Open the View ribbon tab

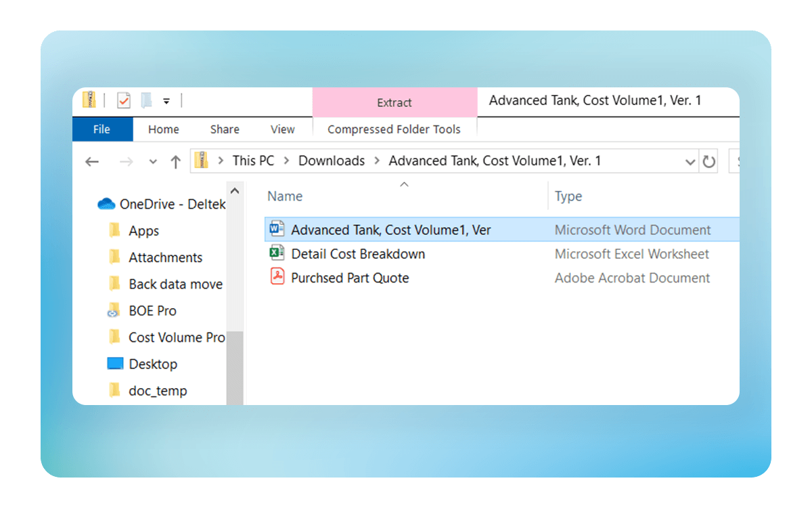click(x=282, y=129)
